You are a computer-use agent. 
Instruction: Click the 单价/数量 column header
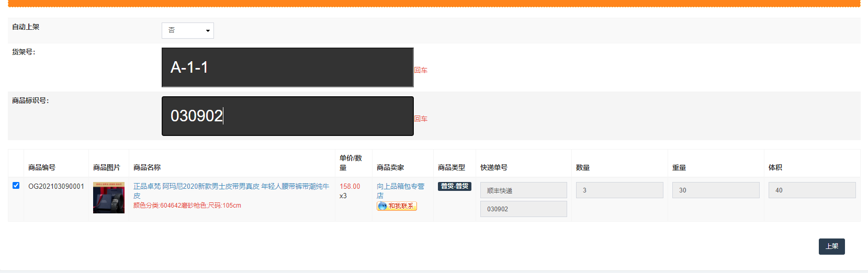[351, 163]
